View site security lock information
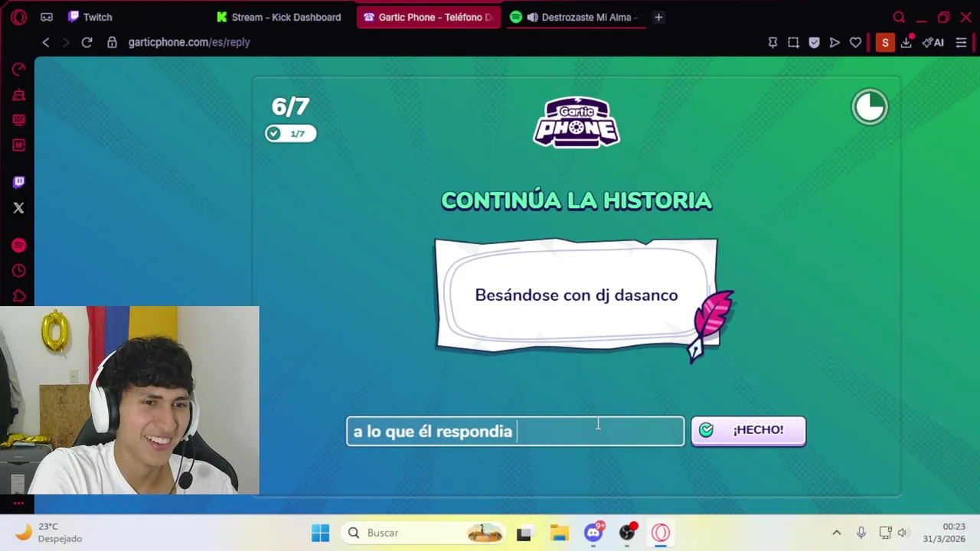Viewport: 980px width, 551px height. pos(113,43)
